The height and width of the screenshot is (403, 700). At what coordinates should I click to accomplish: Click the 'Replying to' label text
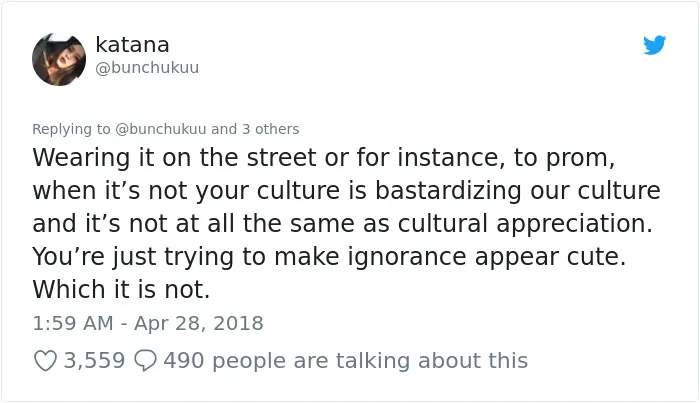(x=71, y=129)
